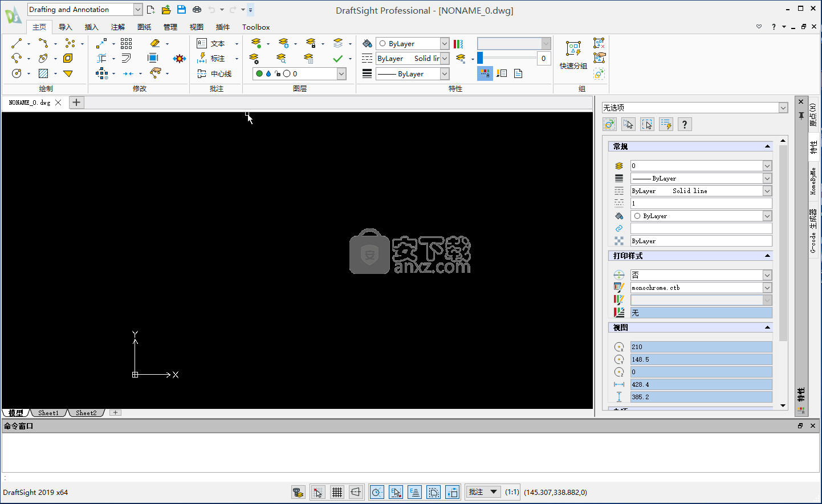Select the Ellipse tool
822x504 pixels.
coord(43,58)
